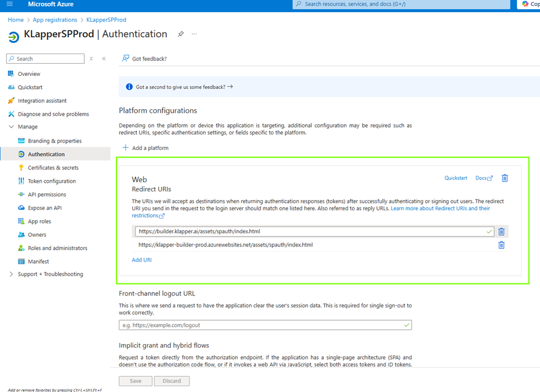This screenshot has height=392, width=540.
Task: Open Overview in the sidebar
Action: [29, 74]
